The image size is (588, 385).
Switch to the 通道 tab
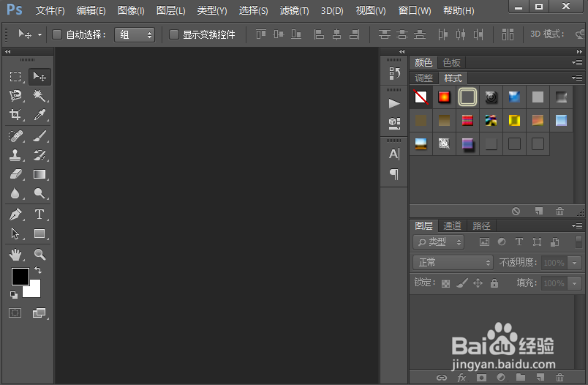[452, 225]
